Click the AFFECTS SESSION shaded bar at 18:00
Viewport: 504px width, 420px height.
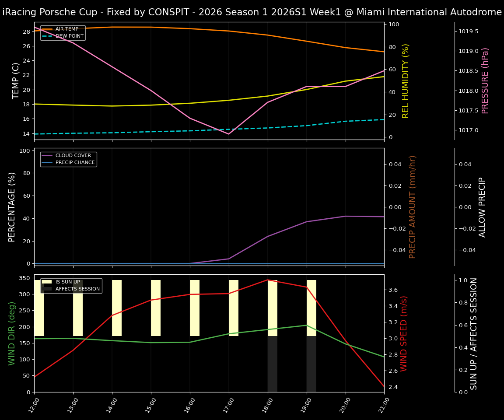[x=272, y=363]
